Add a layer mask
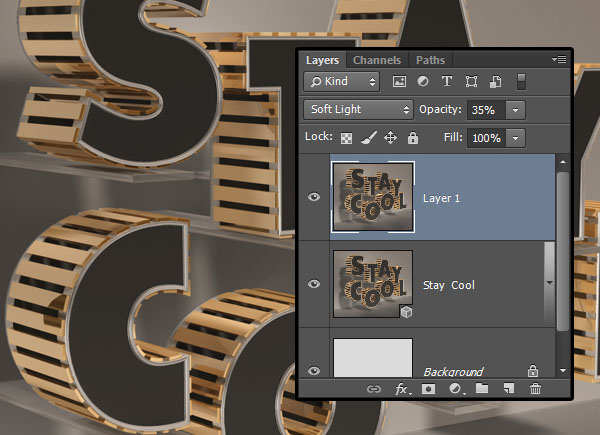600x435 pixels. tap(428, 389)
